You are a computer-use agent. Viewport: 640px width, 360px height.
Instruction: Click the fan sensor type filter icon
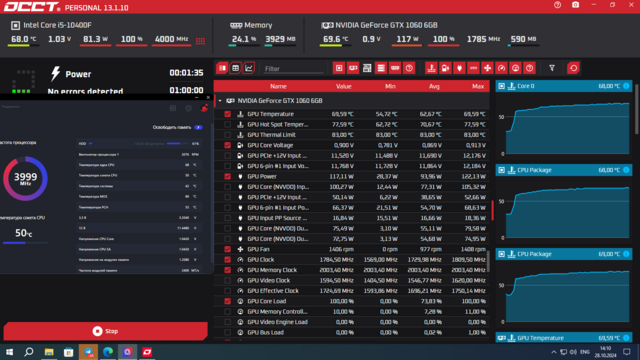[487, 68]
